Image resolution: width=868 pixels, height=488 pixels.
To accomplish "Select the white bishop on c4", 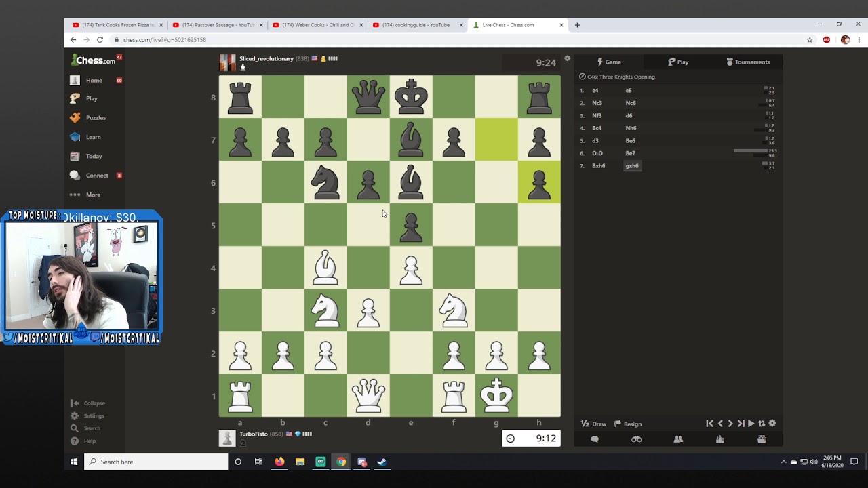I will point(325,268).
